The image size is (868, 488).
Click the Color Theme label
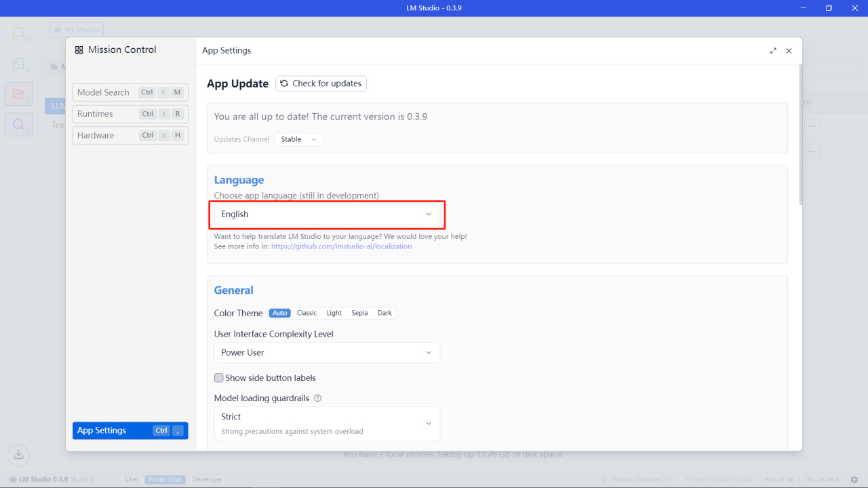238,313
